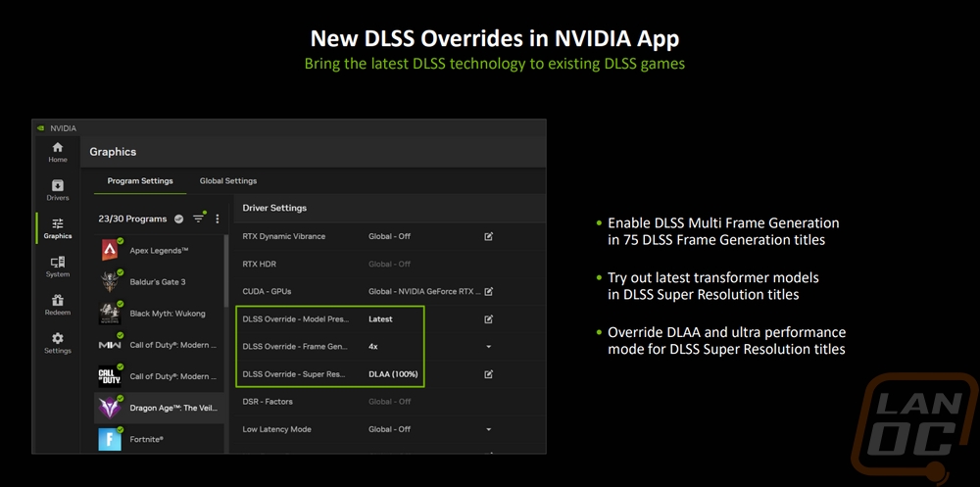Screen dimensions: 980x487
Task: Click the DSR - Factors setting label
Action: pyautogui.click(x=268, y=402)
